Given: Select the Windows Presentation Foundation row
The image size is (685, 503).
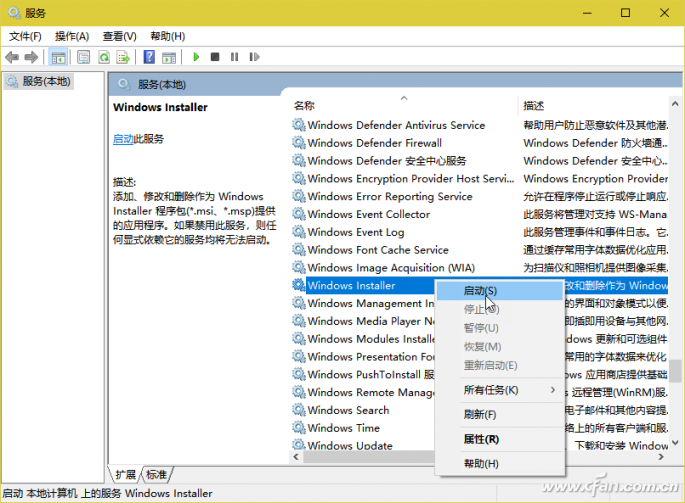Looking at the screenshot, I should (x=363, y=357).
